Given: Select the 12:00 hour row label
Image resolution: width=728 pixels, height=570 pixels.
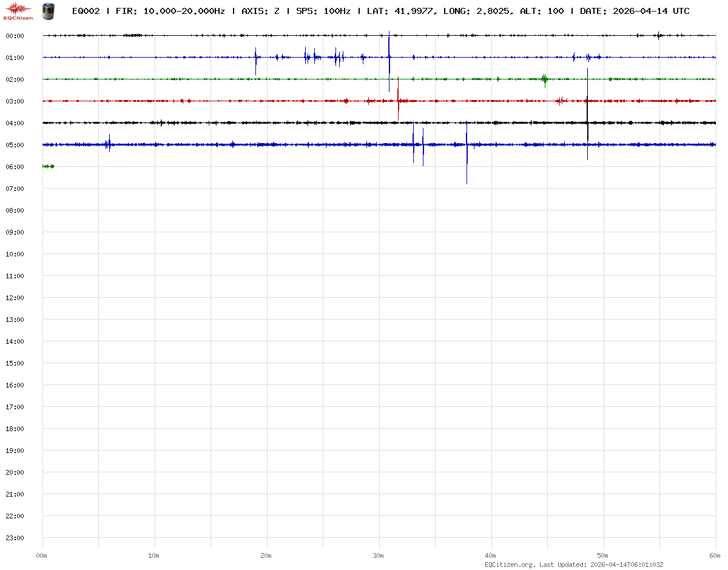Looking at the screenshot, I should pos(15,298).
